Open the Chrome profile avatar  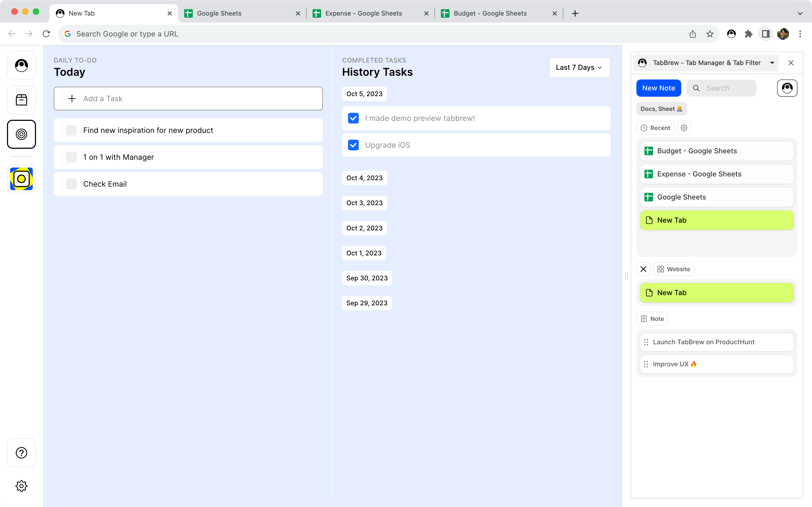pos(783,34)
